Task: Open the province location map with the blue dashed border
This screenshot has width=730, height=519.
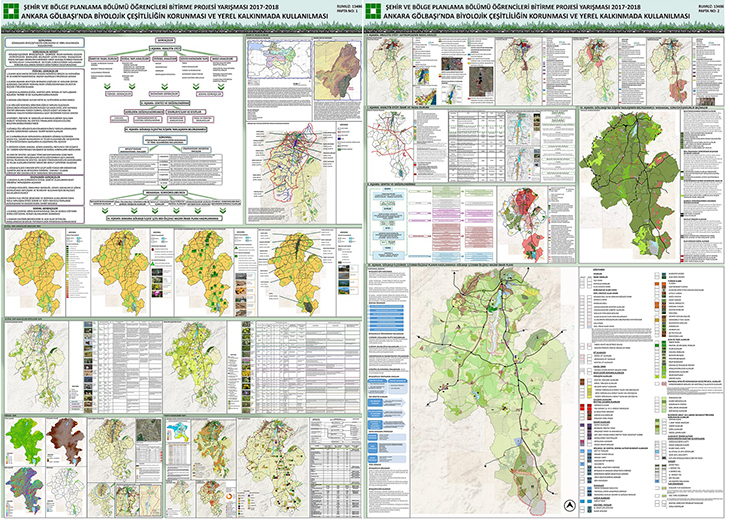Action: coord(279,60)
